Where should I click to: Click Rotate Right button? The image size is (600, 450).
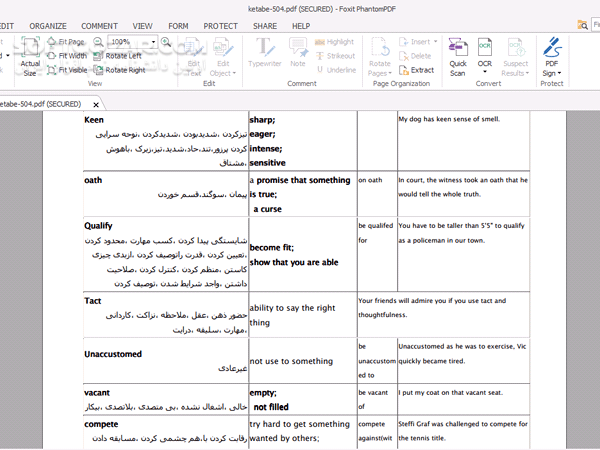(119, 70)
